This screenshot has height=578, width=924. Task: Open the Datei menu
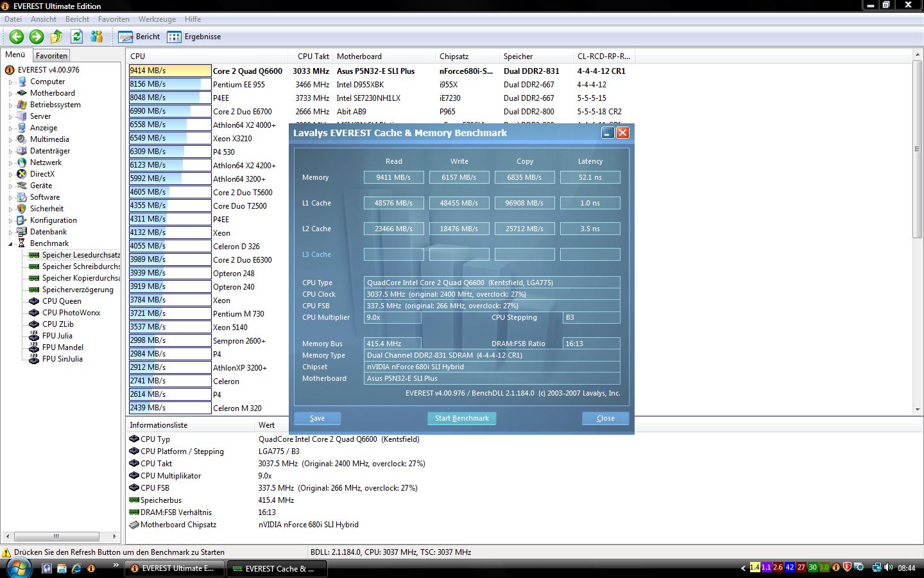[13, 19]
